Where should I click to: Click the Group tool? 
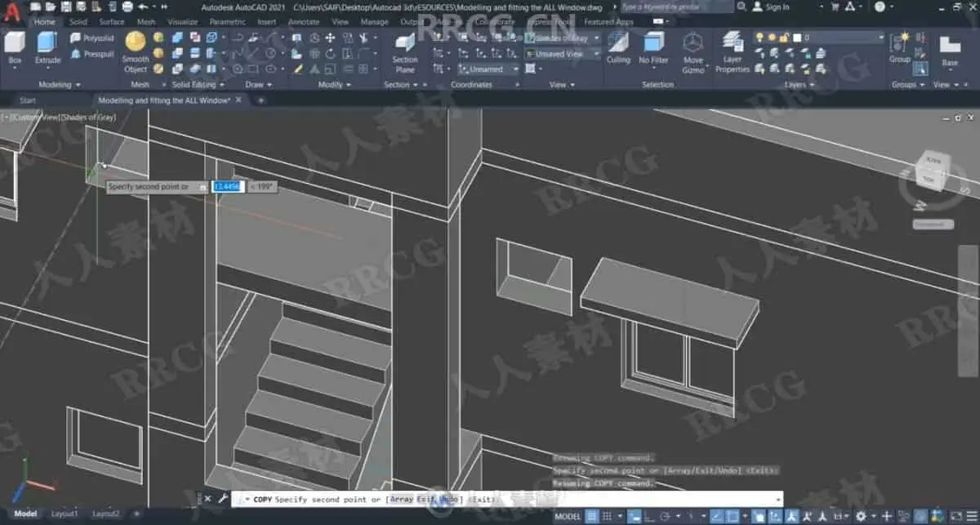[900, 47]
